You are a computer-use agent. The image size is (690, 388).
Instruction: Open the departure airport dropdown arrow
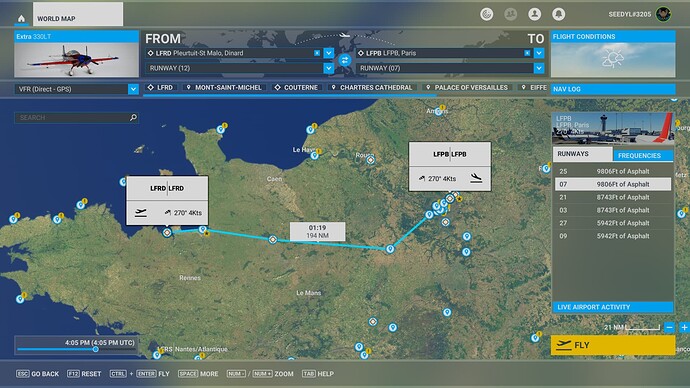click(329, 53)
